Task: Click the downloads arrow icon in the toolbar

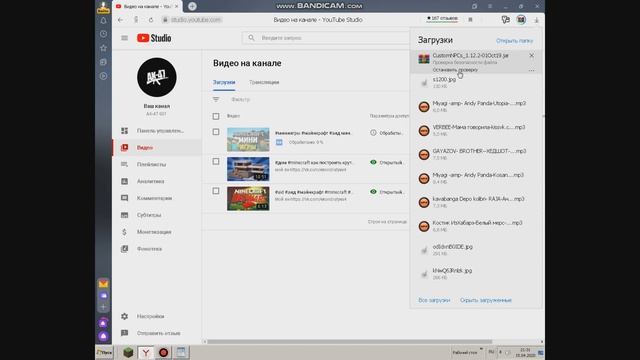Action: (536, 20)
